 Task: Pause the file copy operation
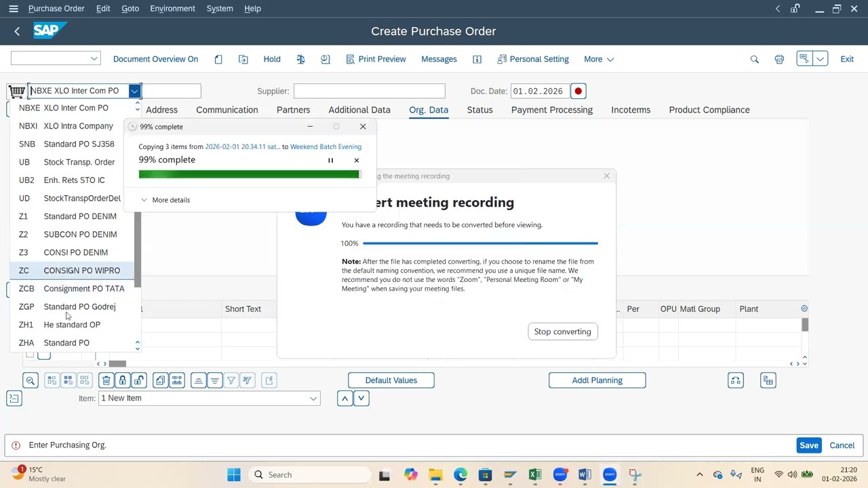(331, 161)
